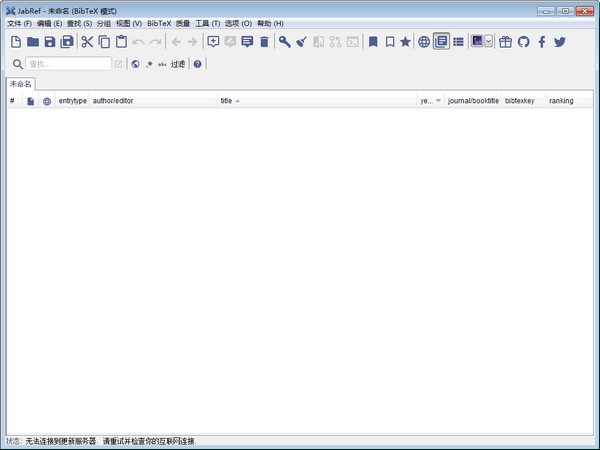The height and width of the screenshot is (450, 600).
Task: Click the cut scissors icon
Action: click(x=87, y=42)
